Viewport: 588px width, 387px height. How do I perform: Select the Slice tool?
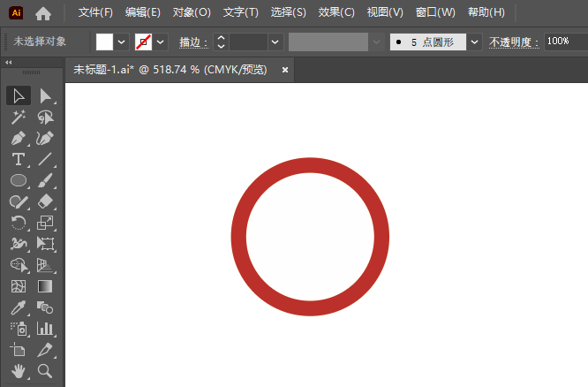coord(45,350)
